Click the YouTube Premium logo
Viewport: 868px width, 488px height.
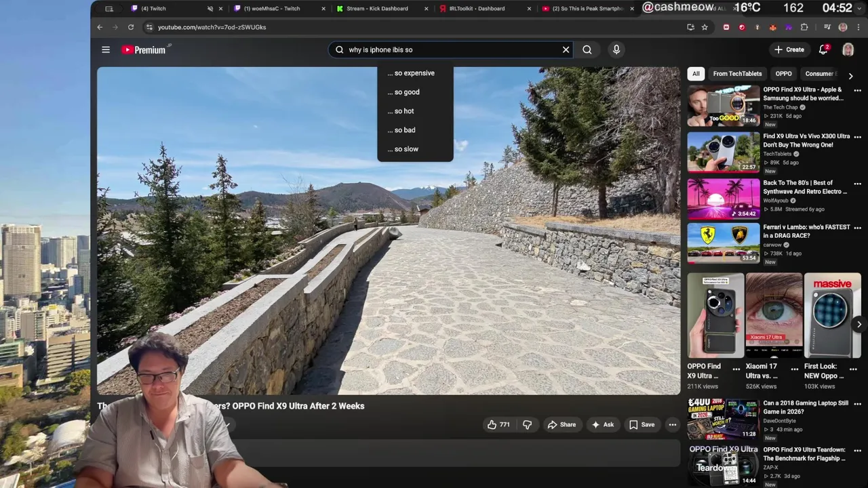(x=144, y=49)
